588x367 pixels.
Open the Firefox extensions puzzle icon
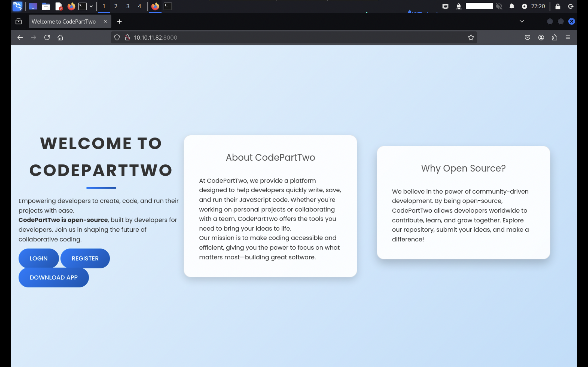(x=555, y=37)
